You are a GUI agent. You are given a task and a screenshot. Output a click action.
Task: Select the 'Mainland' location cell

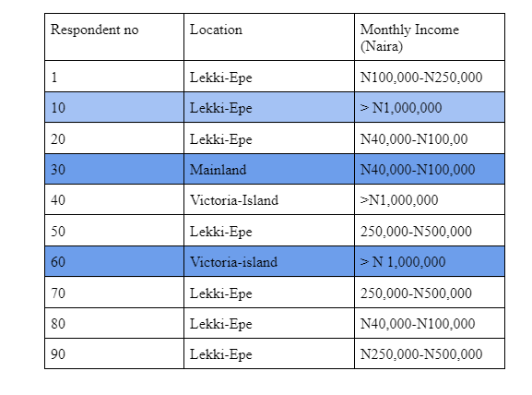point(269,169)
